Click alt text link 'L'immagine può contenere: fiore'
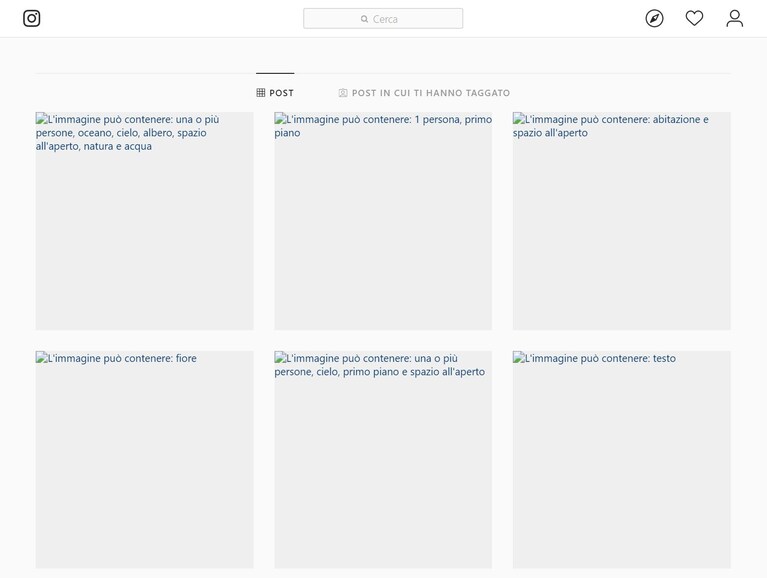The width and height of the screenshot is (767, 578). click(x=122, y=358)
